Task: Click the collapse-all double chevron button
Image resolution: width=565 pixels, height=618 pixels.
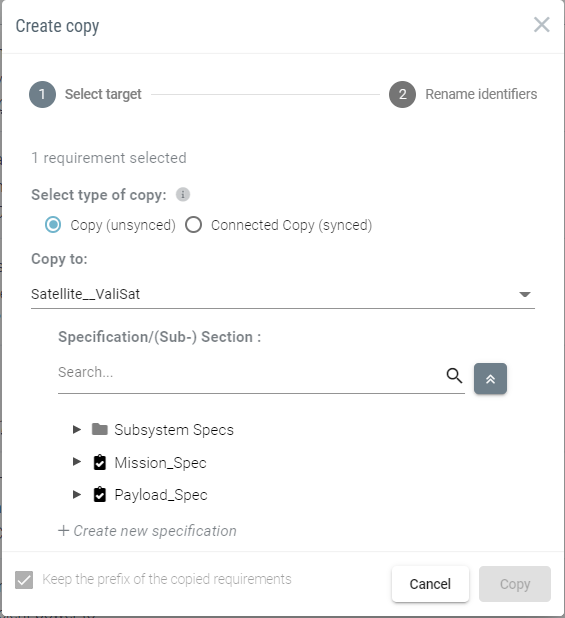Action: (x=490, y=379)
